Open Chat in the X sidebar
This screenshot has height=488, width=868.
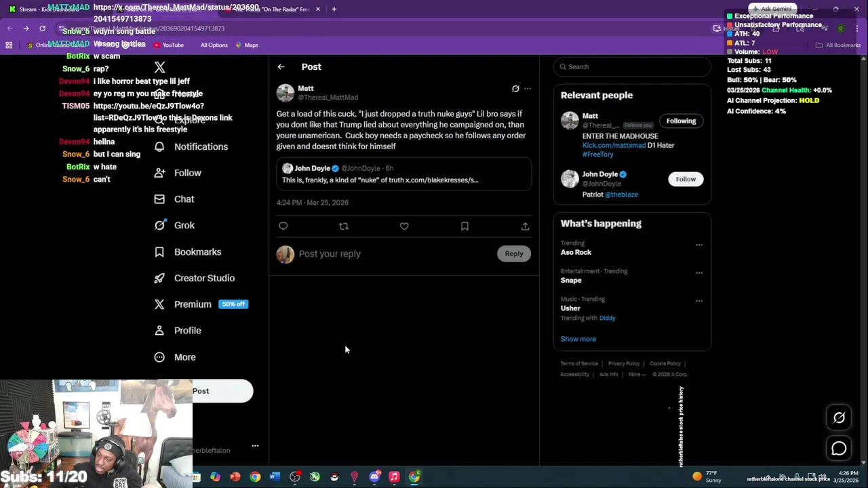tap(175, 199)
